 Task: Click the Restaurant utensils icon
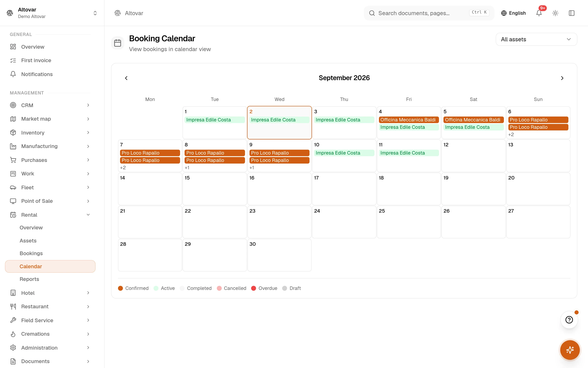click(x=13, y=306)
